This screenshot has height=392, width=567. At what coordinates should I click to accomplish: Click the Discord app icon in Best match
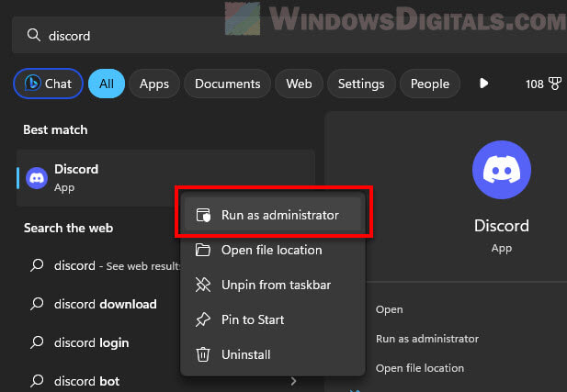tap(37, 178)
